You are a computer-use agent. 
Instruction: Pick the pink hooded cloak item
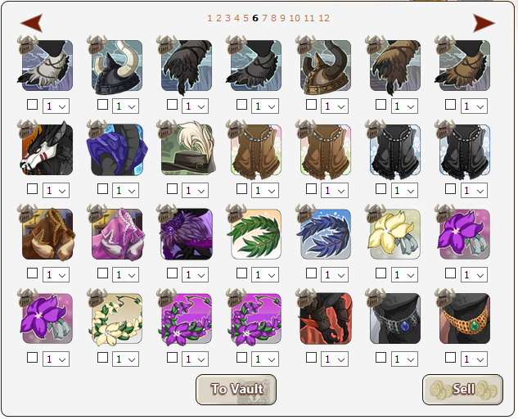pos(117,234)
